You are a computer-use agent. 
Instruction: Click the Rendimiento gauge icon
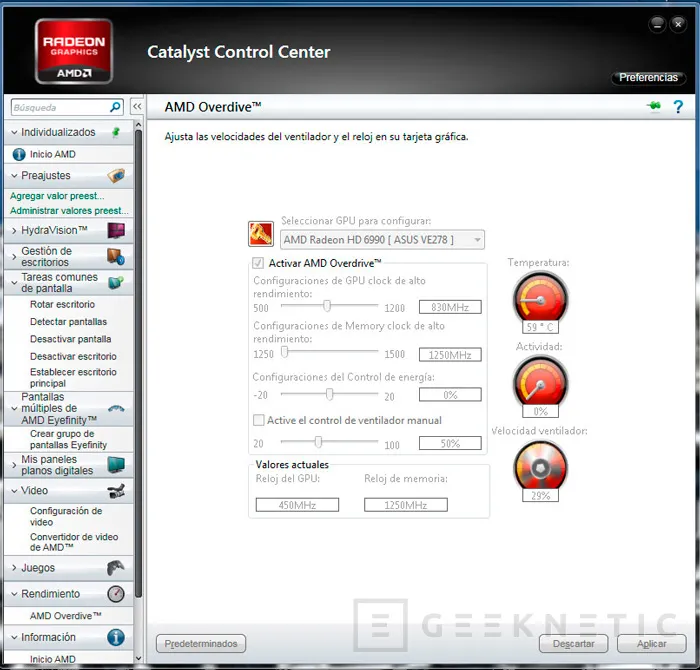point(116,594)
